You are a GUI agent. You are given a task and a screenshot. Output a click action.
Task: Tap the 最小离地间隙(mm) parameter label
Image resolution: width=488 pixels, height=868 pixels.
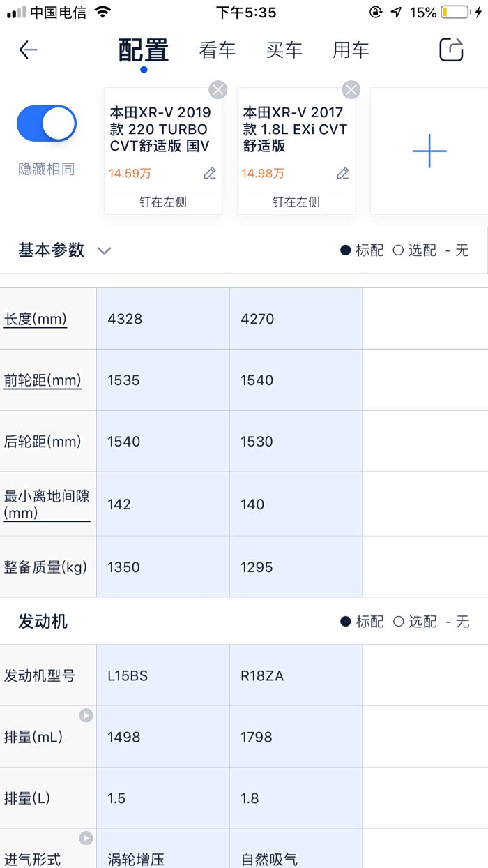pyautogui.click(x=47, y=504)
